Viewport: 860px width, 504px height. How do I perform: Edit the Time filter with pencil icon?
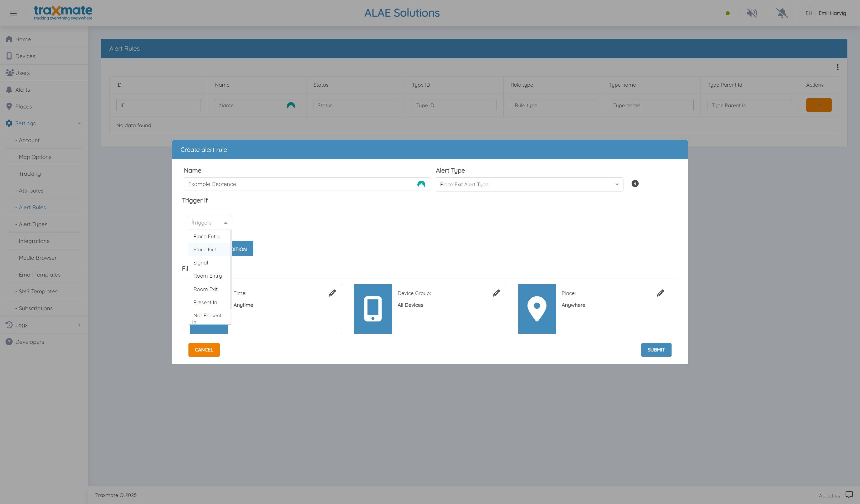tap(332, 293)
